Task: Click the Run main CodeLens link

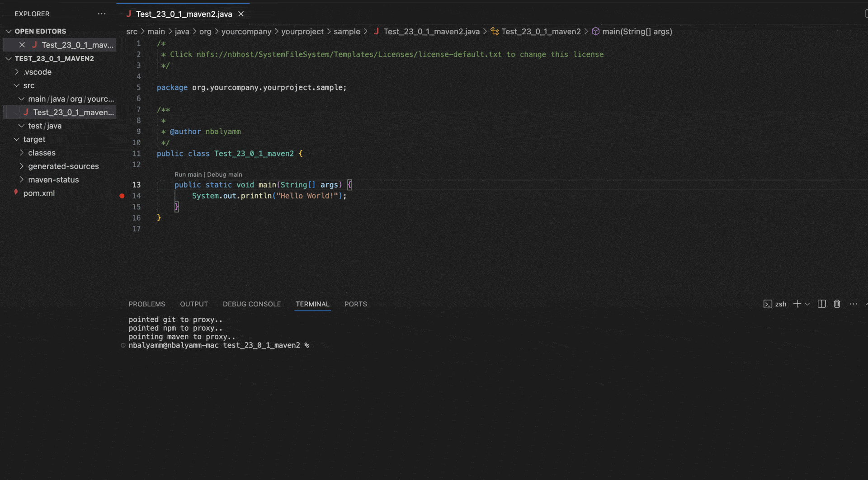Action: [x=188, y=174]
